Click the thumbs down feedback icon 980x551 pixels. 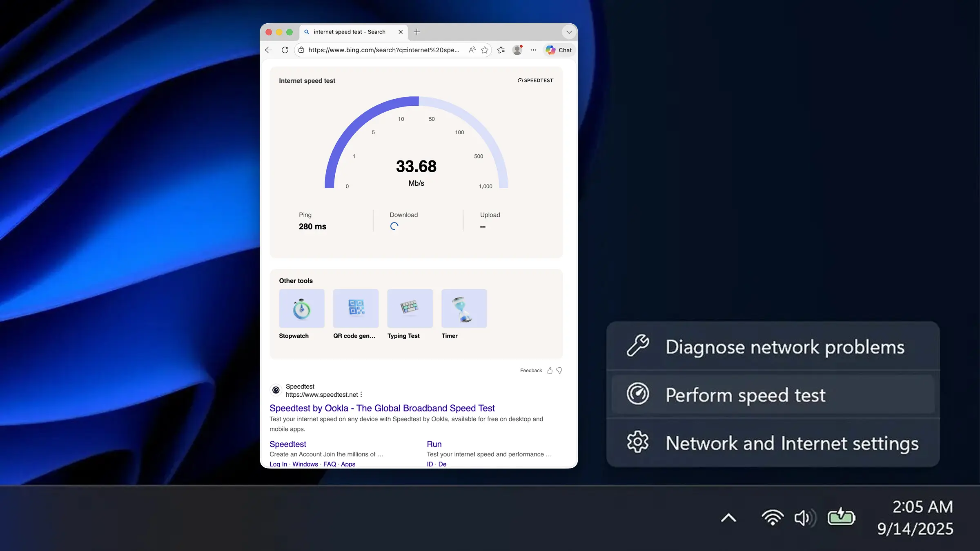559,371
